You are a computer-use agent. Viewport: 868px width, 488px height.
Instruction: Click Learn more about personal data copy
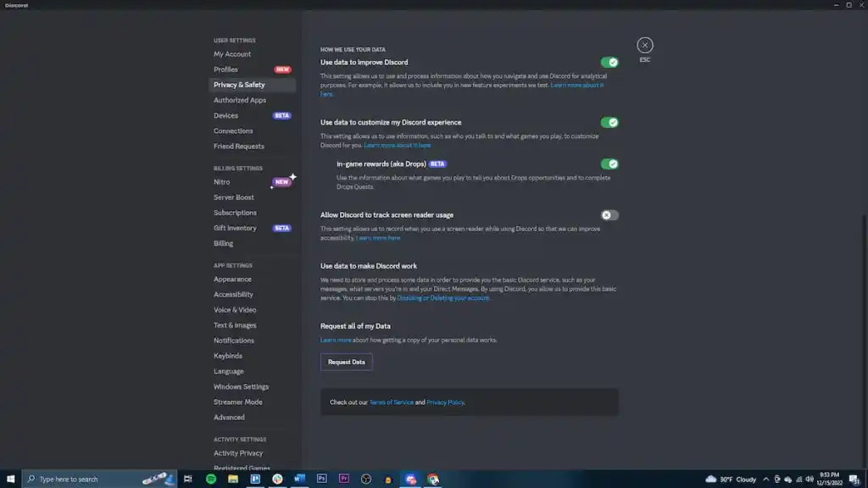[336, 340]
